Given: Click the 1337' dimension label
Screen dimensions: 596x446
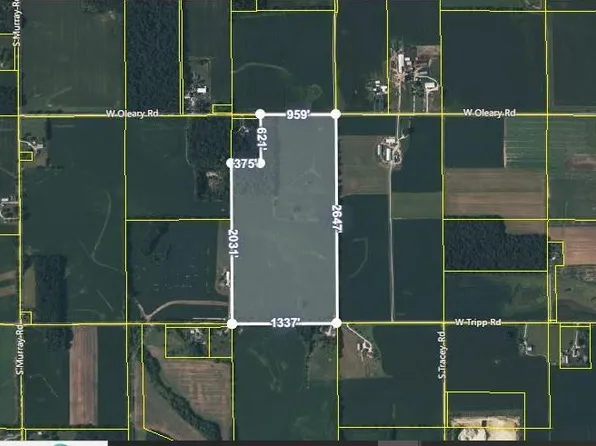Looking at the screenshot, I should coord(285,323).
